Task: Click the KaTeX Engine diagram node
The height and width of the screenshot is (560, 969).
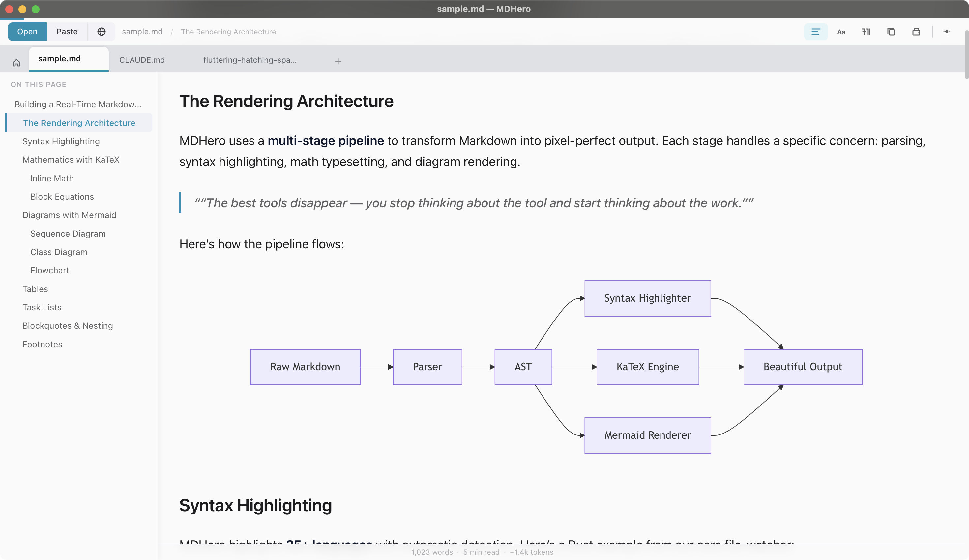Action: 648,367
